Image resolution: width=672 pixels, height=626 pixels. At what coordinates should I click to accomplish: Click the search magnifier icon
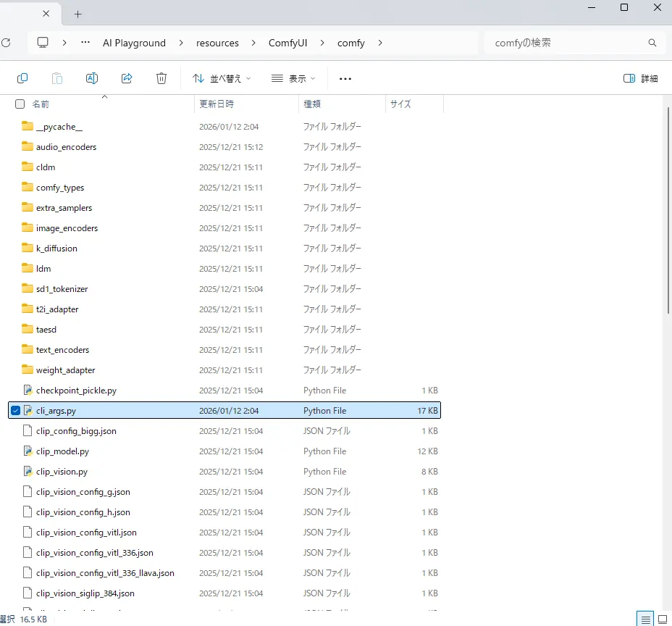point(652,43)
